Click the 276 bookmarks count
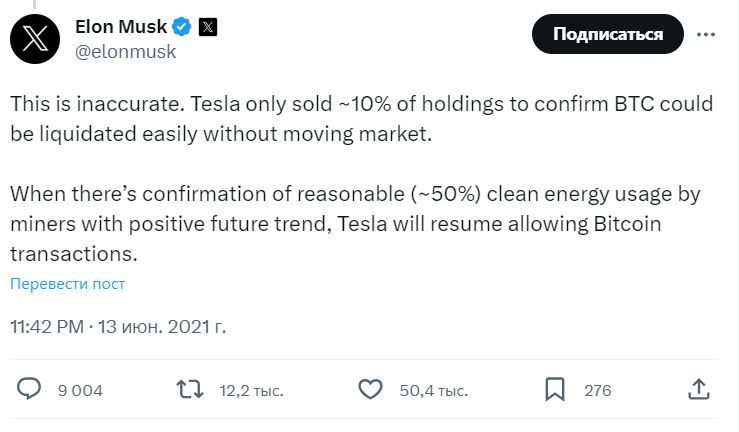 [x=597, y=390]
